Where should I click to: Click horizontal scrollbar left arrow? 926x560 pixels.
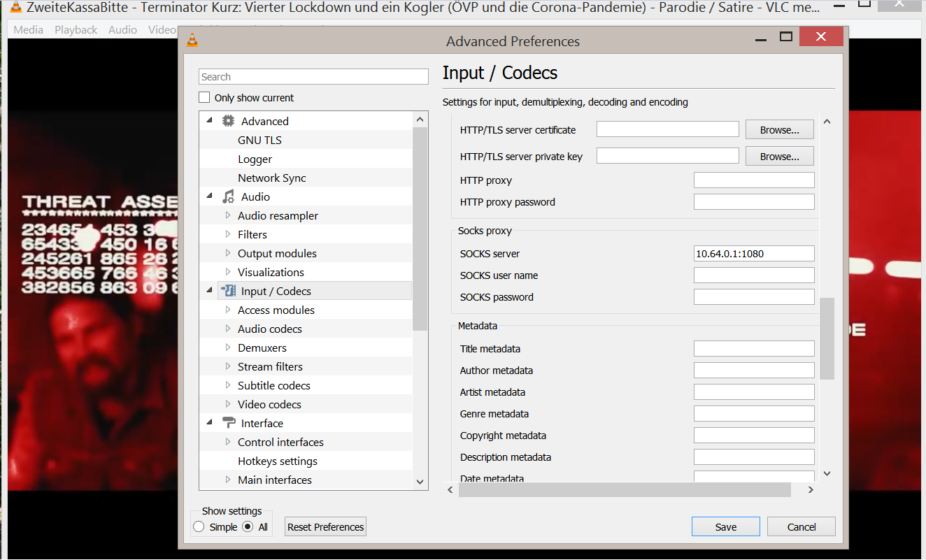click(x=450, y=490)
